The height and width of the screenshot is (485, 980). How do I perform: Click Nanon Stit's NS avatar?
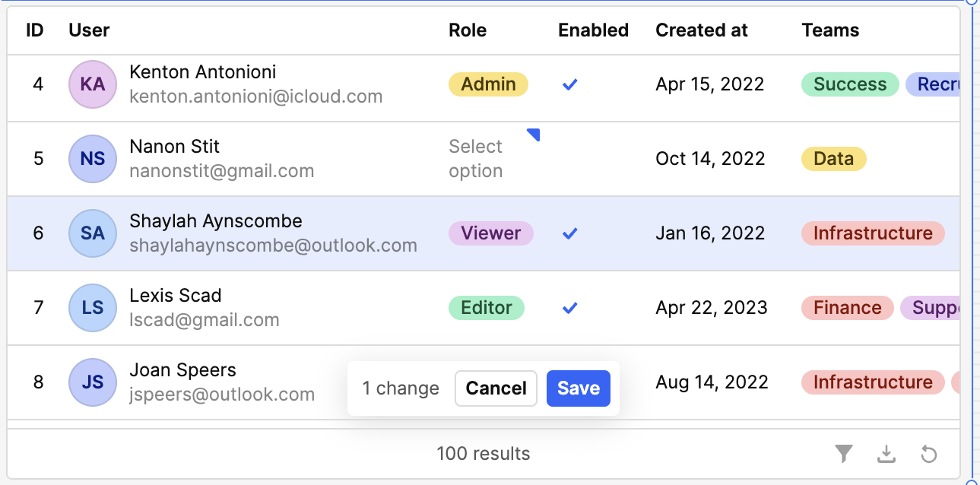[x=93, y=159]
